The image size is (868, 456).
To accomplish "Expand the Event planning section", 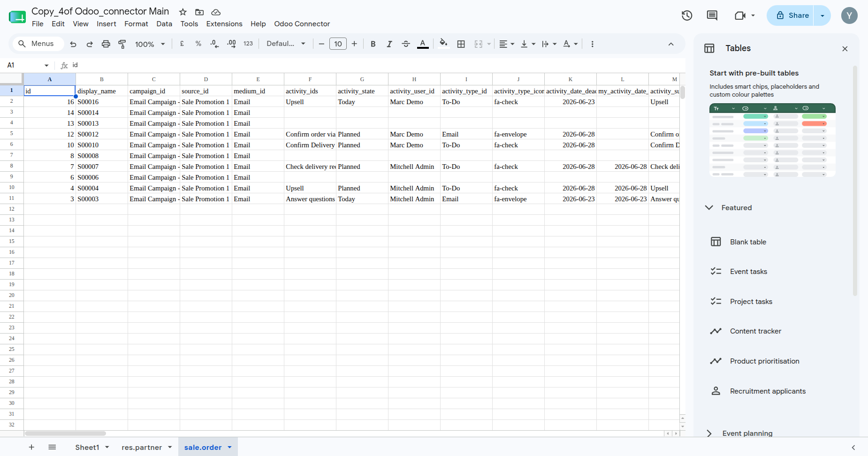I will 709,433.
